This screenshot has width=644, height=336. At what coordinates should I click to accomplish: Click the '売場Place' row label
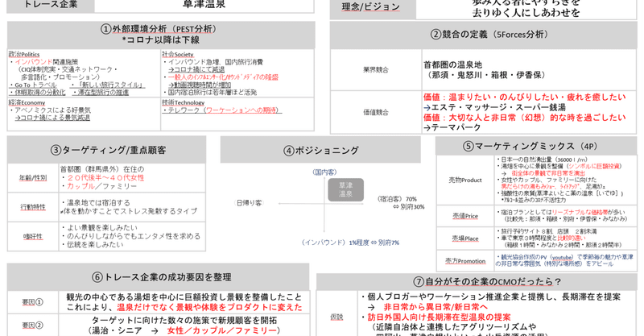[465, 239]
